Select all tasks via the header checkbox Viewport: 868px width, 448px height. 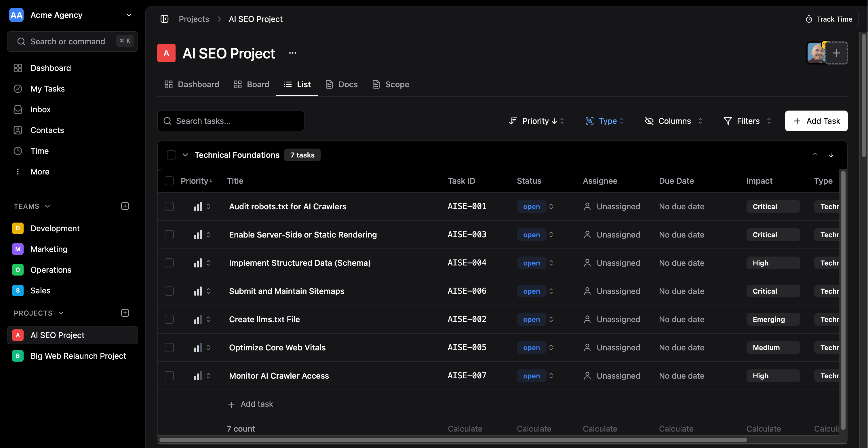pos(170,181)
